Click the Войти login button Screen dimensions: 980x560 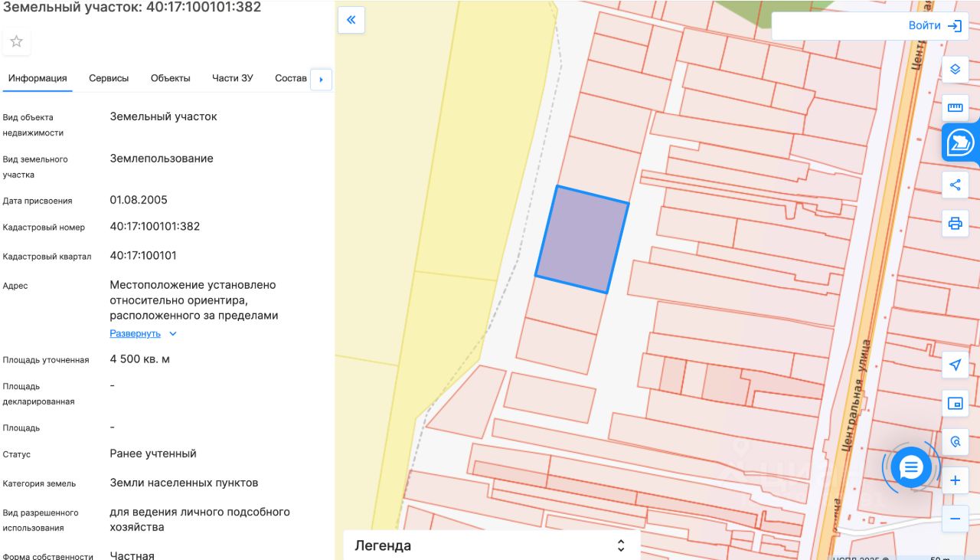(x=934, y=26)
